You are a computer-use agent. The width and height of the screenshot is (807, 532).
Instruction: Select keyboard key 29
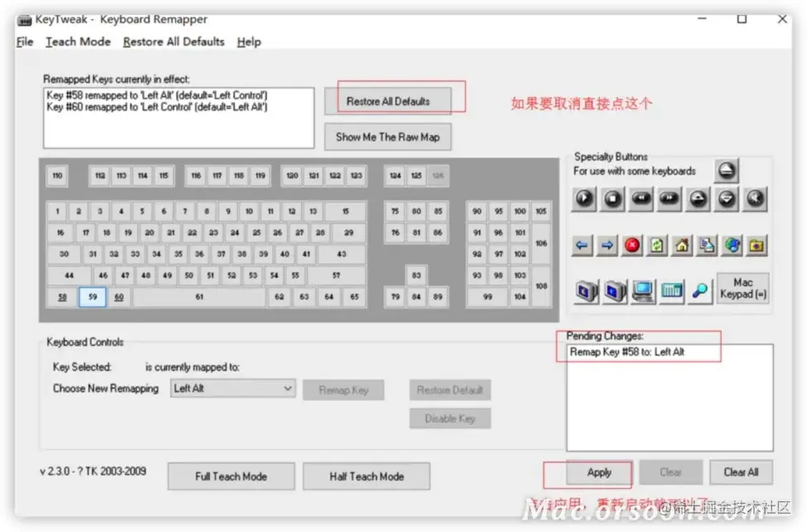(349, 233)
